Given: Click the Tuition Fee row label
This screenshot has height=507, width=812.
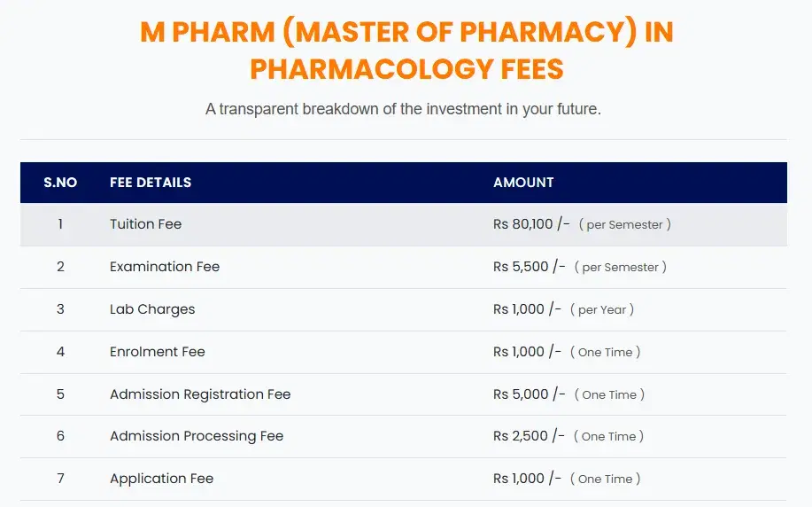Looking at the screenshot, I should click(146, 224).
